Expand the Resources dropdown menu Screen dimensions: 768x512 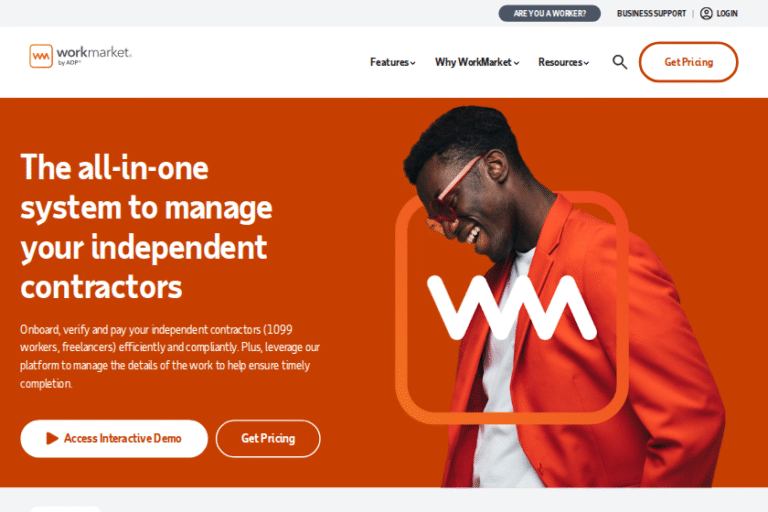coord(563,62)
